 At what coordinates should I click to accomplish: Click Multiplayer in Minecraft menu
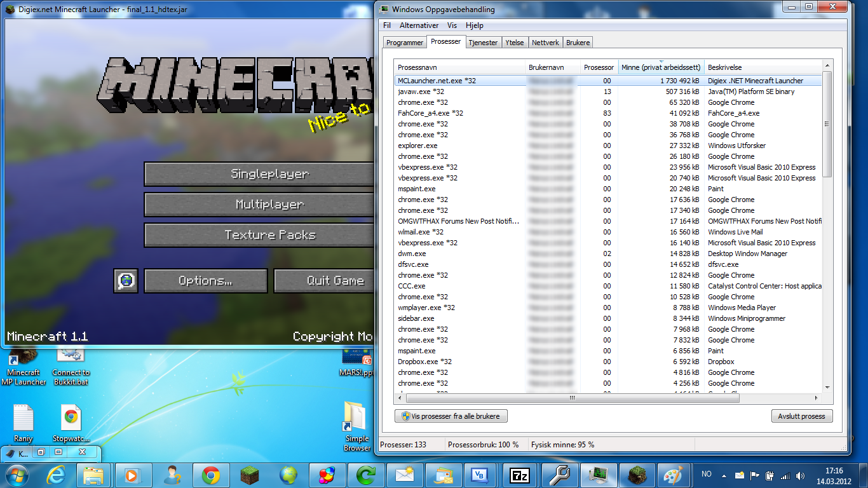coord(259,205)
